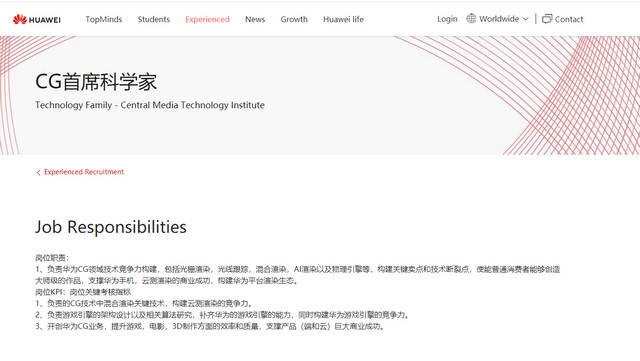The image size is (640, 361).
Task: Open the Contact link
Action: (569, 19)
